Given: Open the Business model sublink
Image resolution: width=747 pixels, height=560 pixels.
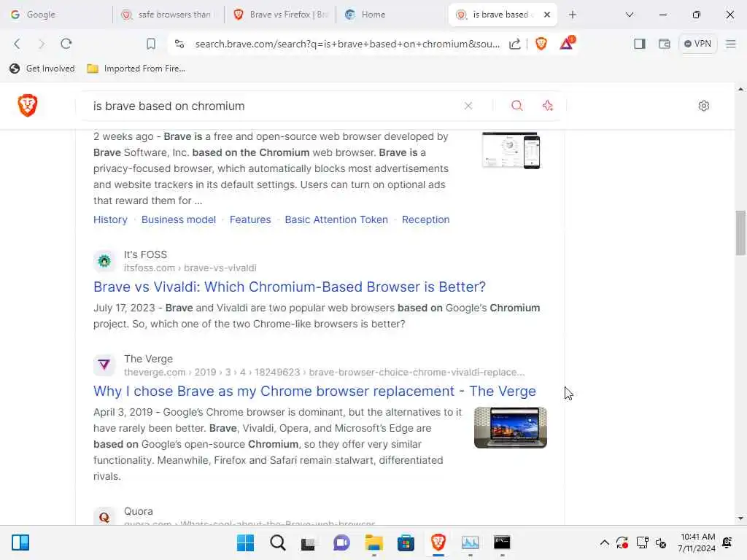Looking at the screenshot, I should pyautogui.click(x=179, y=219).
